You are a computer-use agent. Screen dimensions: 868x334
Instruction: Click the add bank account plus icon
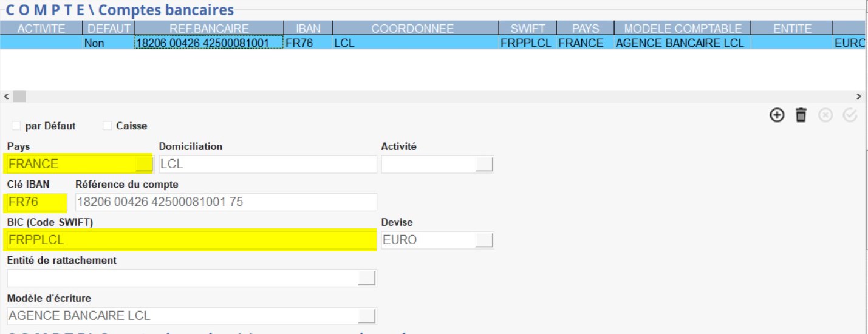click(777, 115)
